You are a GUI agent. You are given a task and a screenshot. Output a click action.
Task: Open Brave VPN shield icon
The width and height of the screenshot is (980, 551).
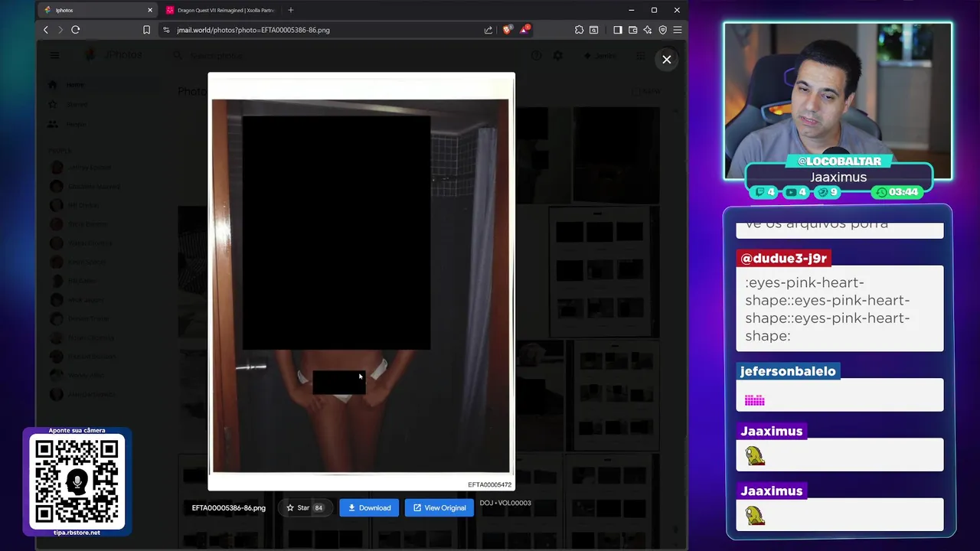(x=662, y=30)
